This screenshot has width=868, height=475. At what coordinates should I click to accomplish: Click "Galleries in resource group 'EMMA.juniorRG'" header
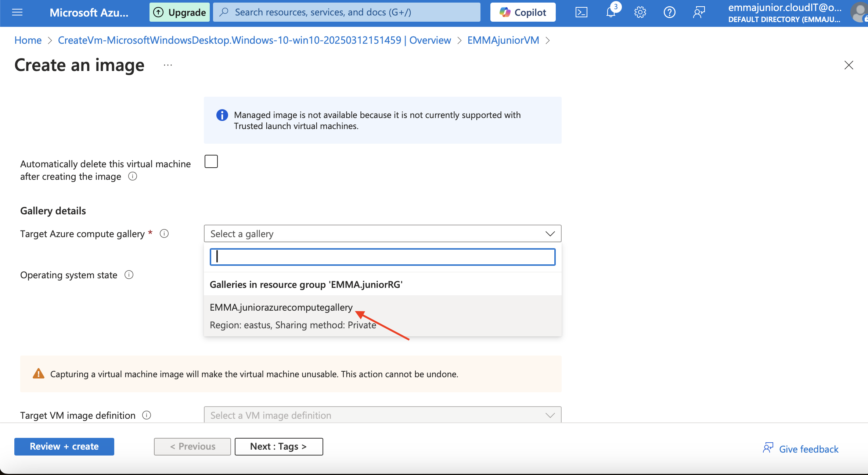click(x=306, y=285)
